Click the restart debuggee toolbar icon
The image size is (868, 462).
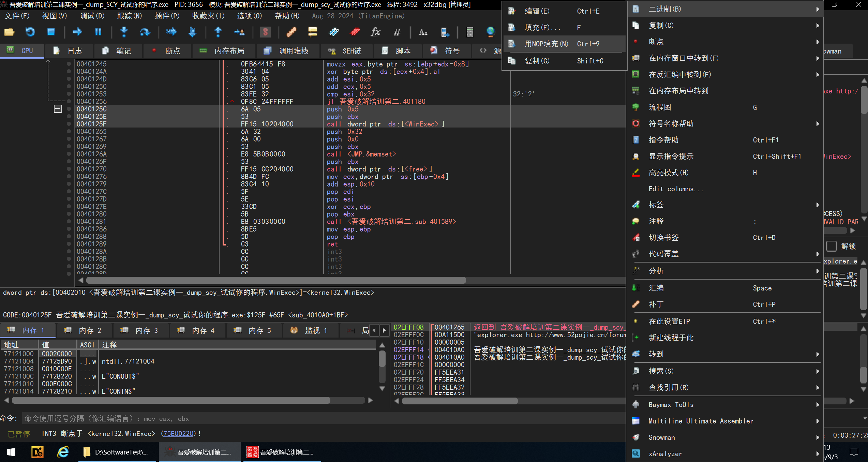point(30,32)
